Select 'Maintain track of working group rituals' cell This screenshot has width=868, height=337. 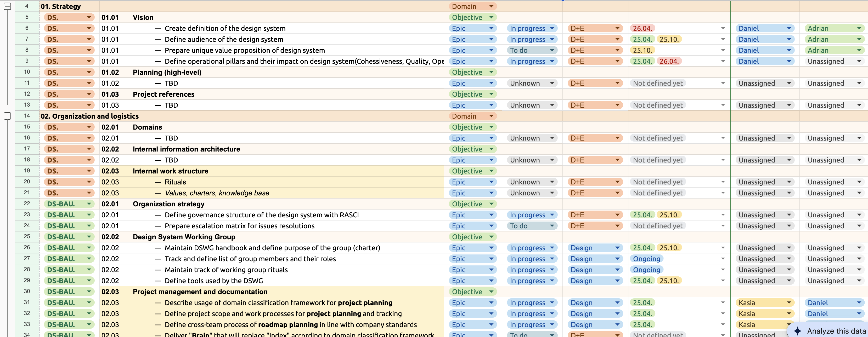coord(303,270)
